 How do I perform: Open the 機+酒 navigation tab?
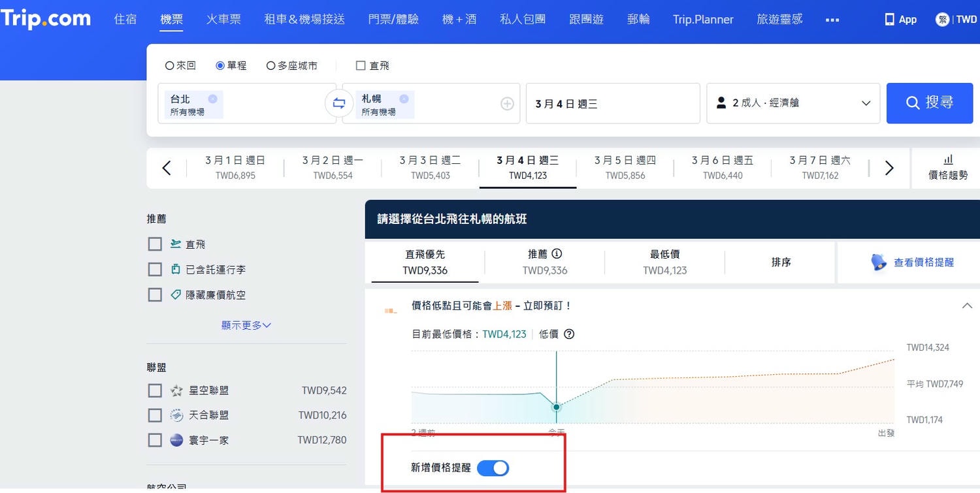click(459, 20)
